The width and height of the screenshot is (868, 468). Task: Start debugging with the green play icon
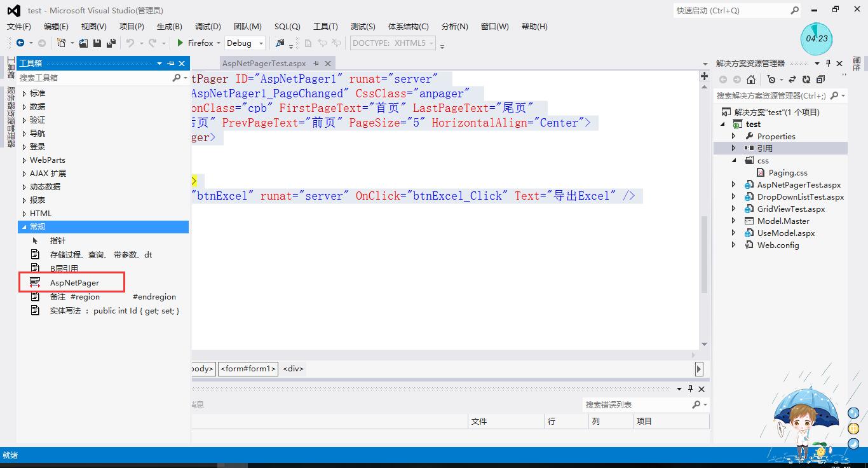pos(180,43)
